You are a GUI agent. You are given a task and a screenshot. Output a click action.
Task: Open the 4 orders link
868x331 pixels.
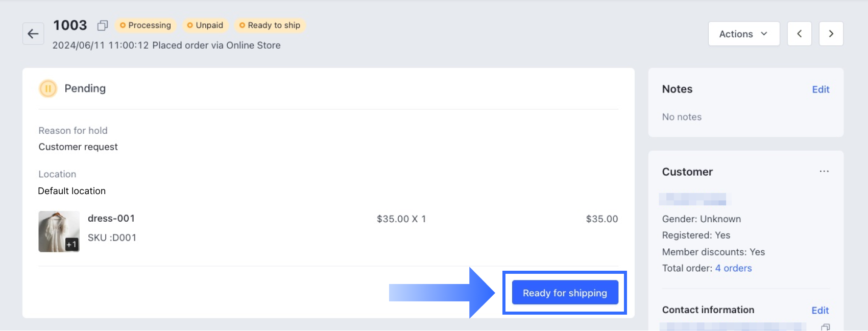coord(733,268)
